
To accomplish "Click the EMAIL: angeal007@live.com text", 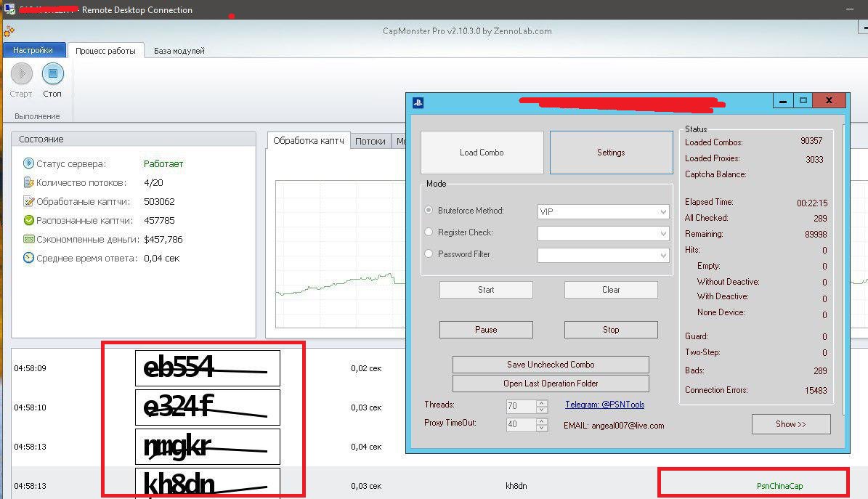I will (614, 426).
